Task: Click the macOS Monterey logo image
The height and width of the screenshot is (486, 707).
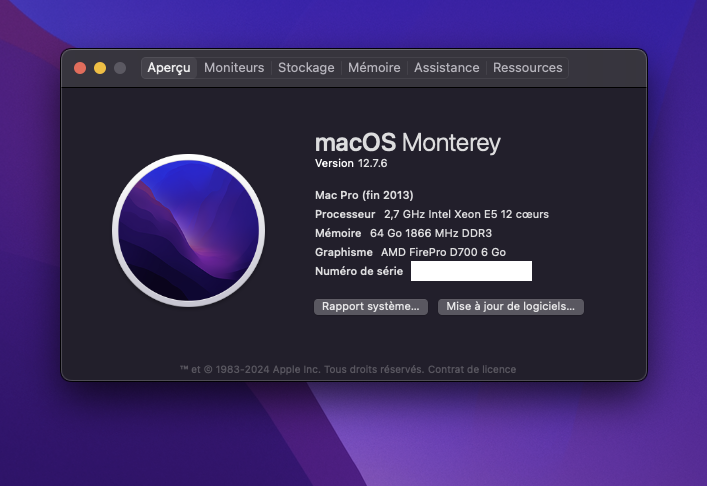Action: click(x=188, y=230)
